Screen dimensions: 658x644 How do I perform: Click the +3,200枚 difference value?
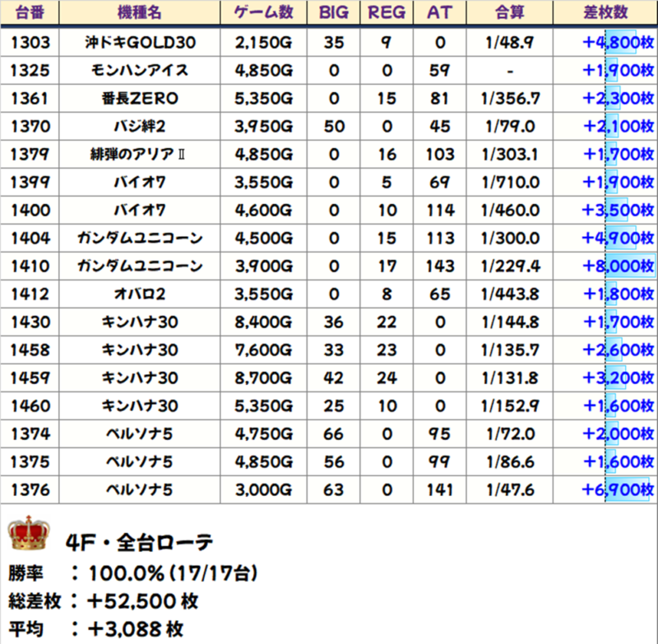pos(619,378)
